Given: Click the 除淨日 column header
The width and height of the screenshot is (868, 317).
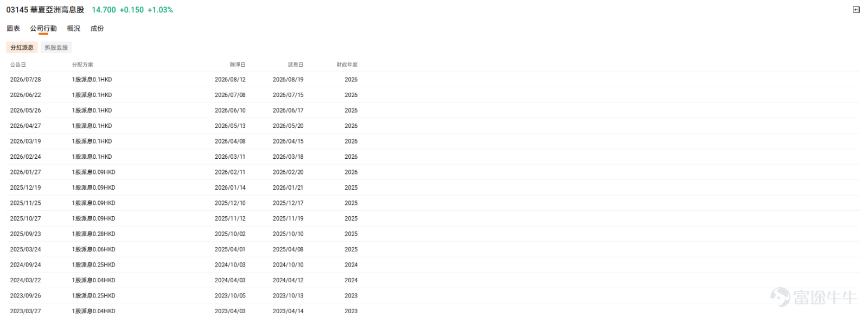Looking at the screenshot, I should [238, 65].
